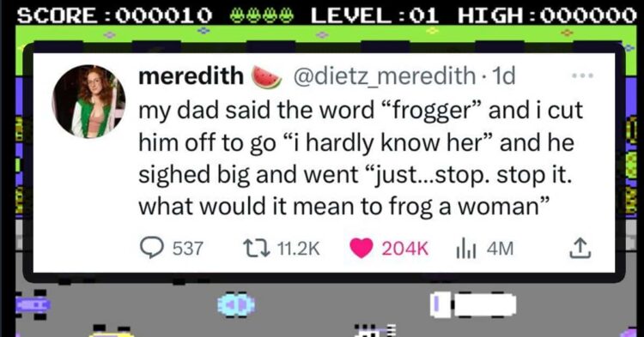Click the 537 replies count

[188, 249]
